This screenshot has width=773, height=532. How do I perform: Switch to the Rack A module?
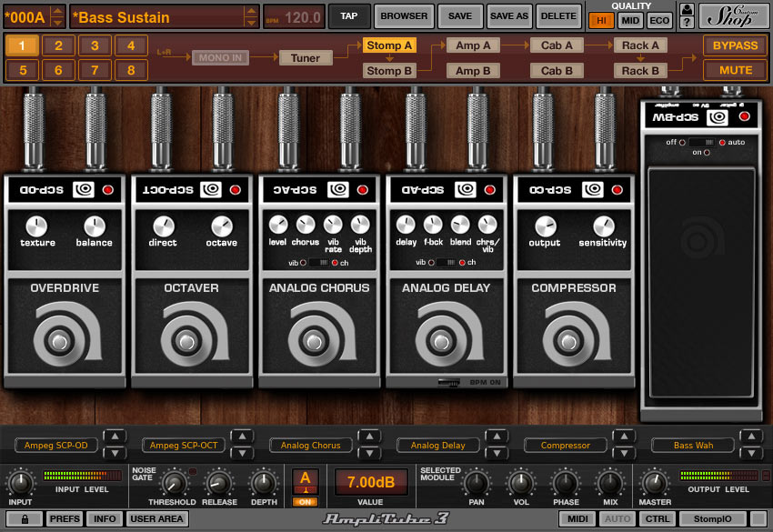[x=640, y=45]
